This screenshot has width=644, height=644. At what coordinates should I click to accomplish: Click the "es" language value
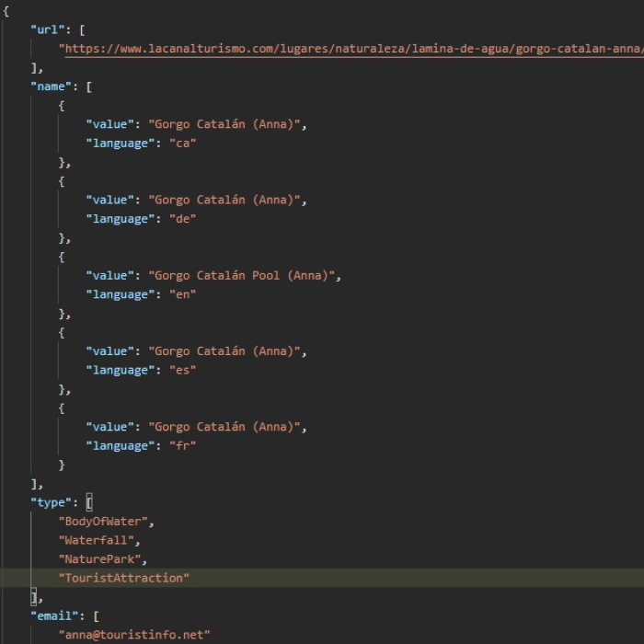click(x=183, y=370)
